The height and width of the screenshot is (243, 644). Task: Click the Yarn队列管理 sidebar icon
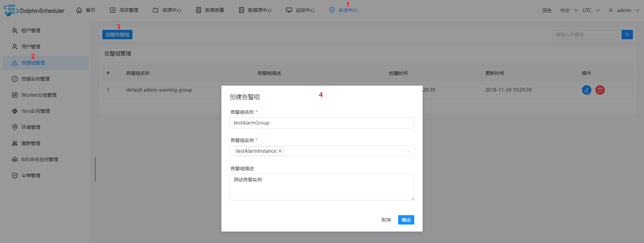[15, 111]
